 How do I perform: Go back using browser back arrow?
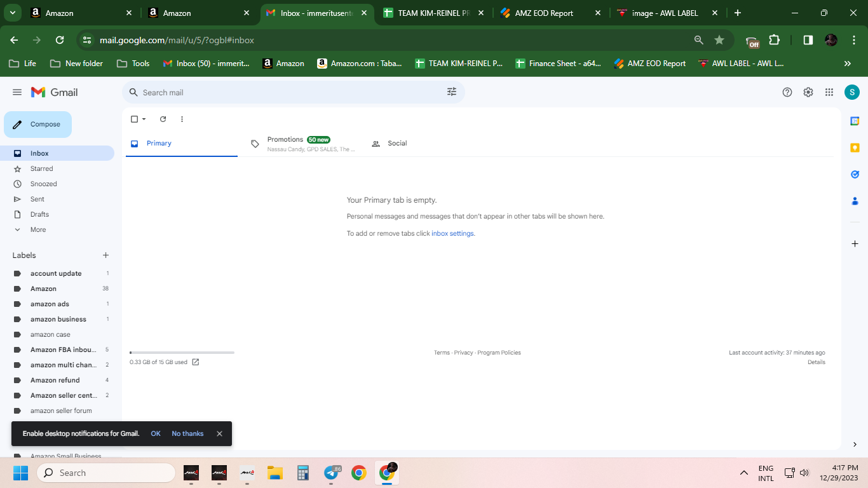(x=14, y=40)
